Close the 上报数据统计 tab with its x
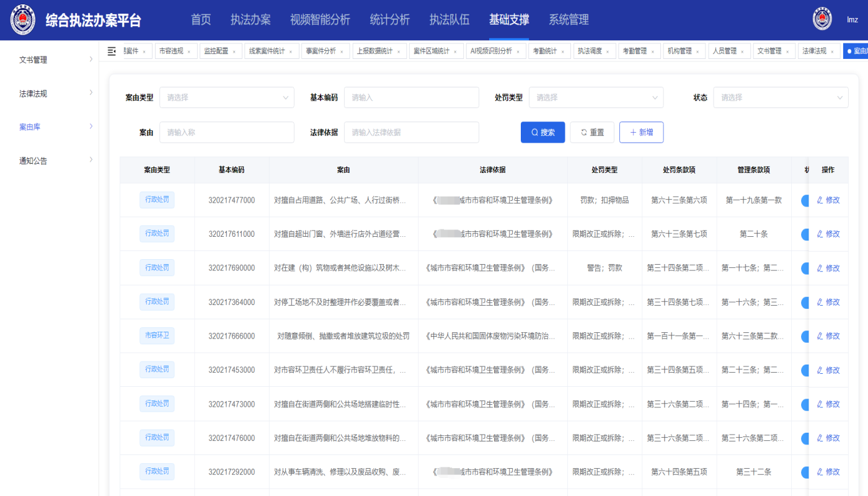The image size is (868, 496). (399, 51)
